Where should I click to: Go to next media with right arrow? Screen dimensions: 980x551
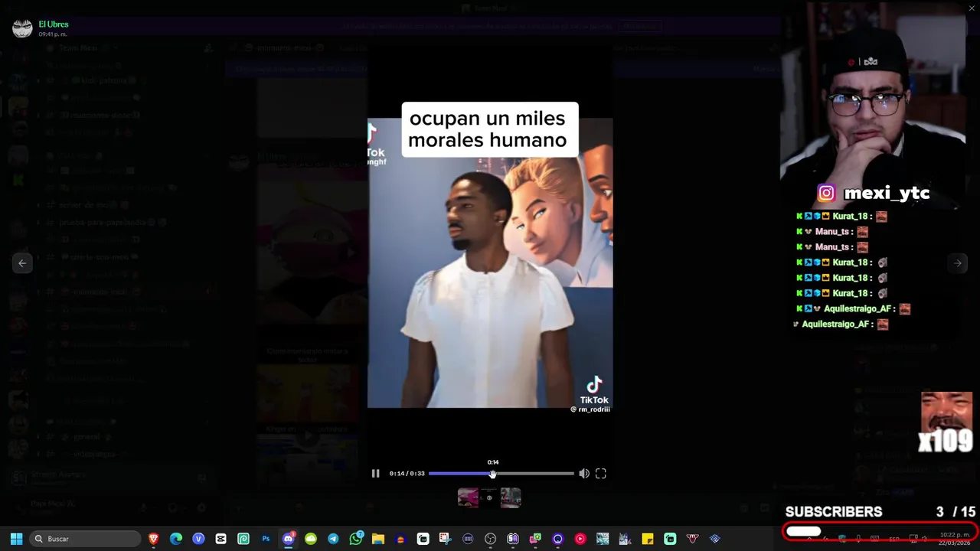(x=958, y=263)
